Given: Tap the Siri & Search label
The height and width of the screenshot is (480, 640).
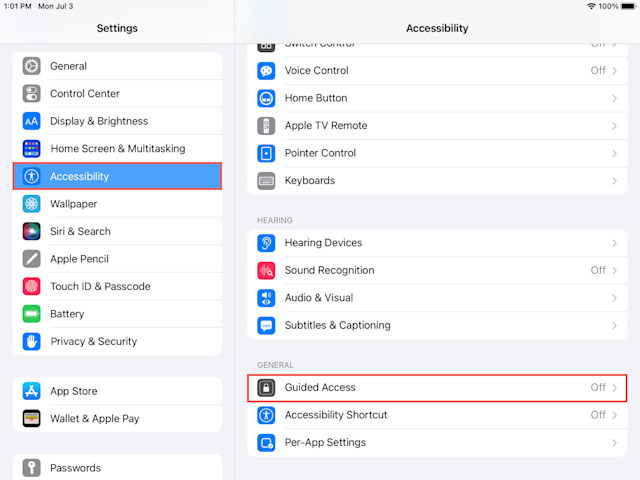Looking at the screenshot, I should 80,231.
